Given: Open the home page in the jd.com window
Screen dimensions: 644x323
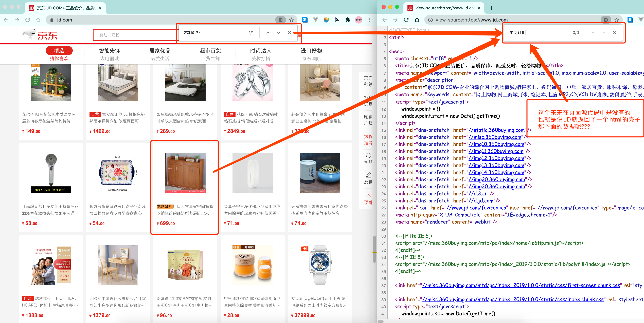Looking at the screenshot, I should pos(38,20).
